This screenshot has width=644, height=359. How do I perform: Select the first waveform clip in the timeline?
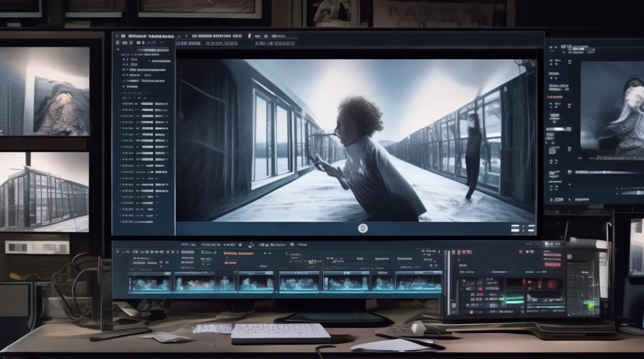click(x=149, y=282)
